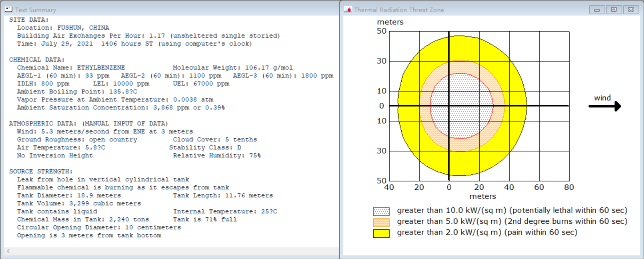Image resolution: width=644 pixels, height=259 pixels.
Task: Click 'No Inversion Height' text
Action: click(55, 155)
